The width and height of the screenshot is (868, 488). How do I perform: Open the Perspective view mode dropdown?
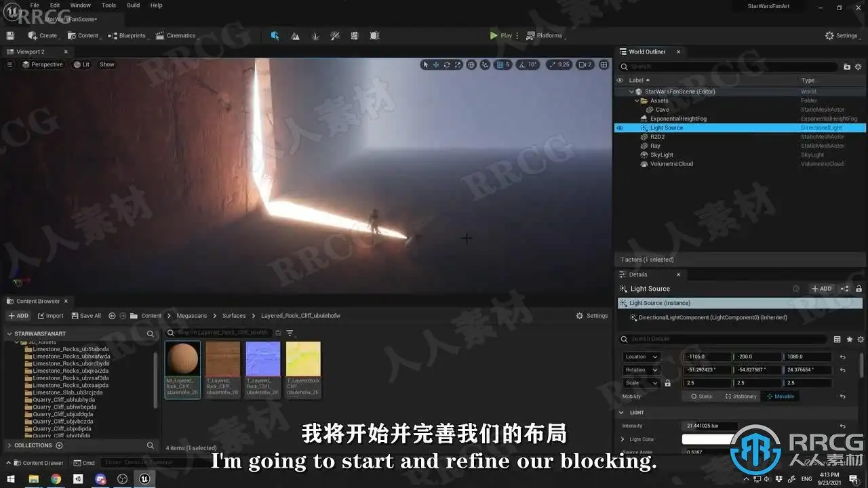click(42, 64)
